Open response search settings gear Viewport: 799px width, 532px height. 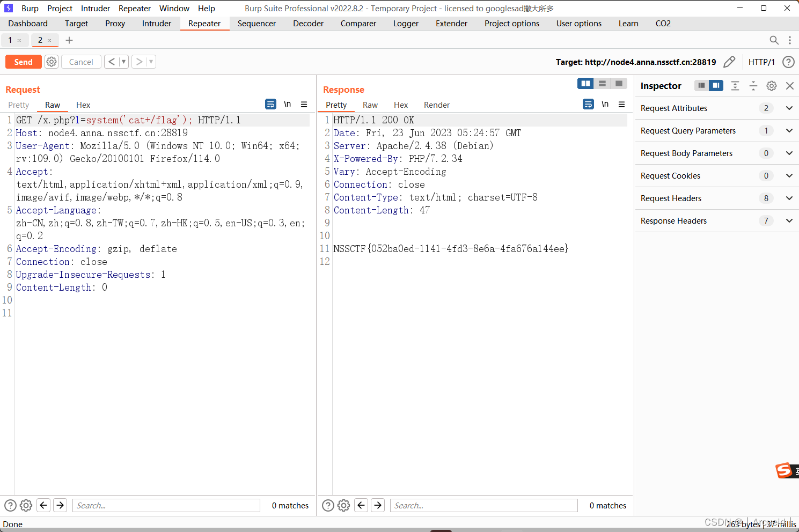point(343,505)
